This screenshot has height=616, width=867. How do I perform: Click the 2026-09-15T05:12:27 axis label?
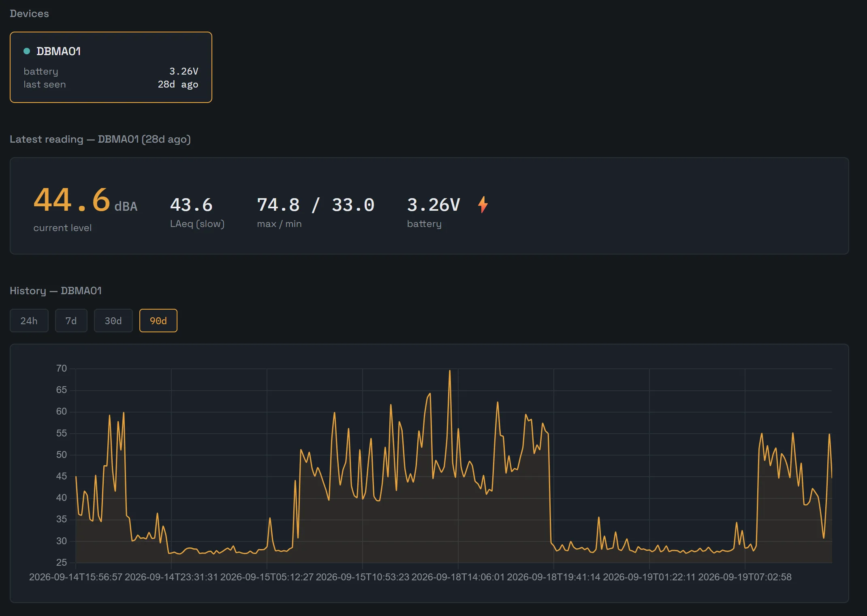pyautogui.click(x=267, y=577)
